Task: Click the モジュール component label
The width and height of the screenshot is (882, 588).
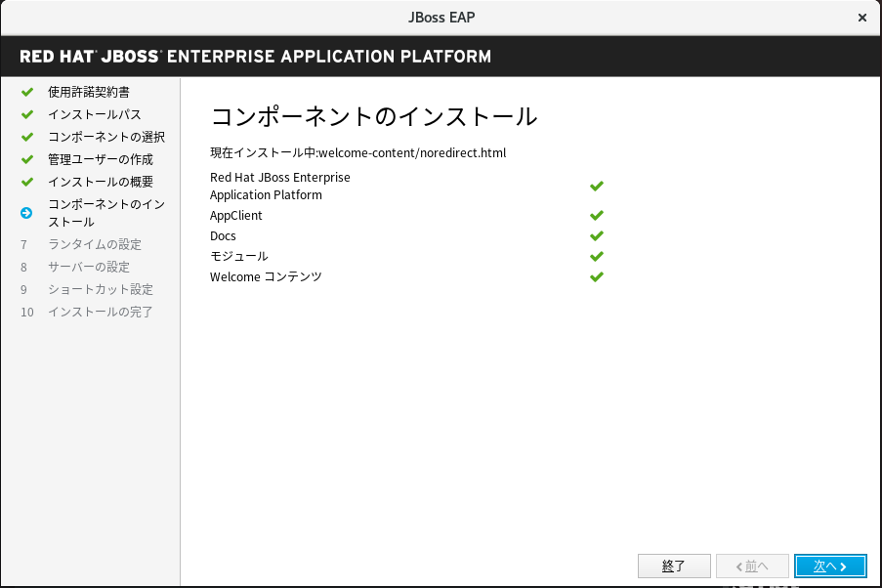Action: (239, 256)
